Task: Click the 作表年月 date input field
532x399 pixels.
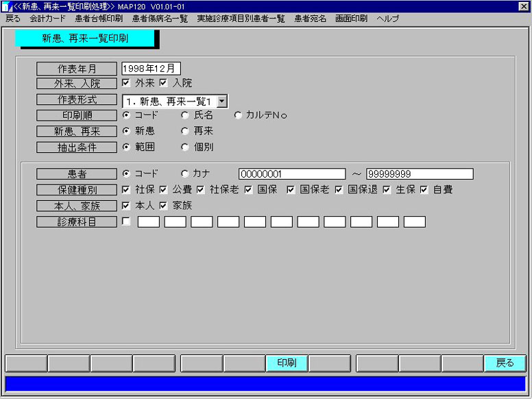Action: pos(151,69)
